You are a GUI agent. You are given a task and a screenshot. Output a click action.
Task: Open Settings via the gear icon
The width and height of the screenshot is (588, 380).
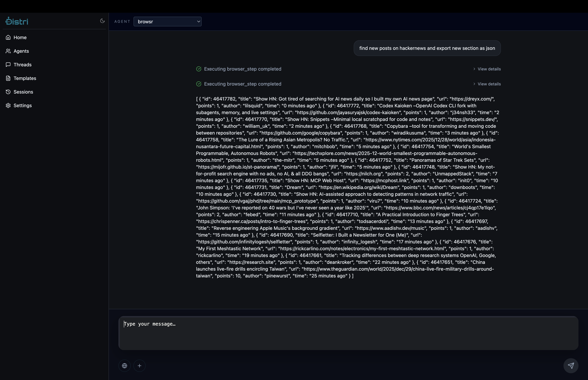click(8, 105)
